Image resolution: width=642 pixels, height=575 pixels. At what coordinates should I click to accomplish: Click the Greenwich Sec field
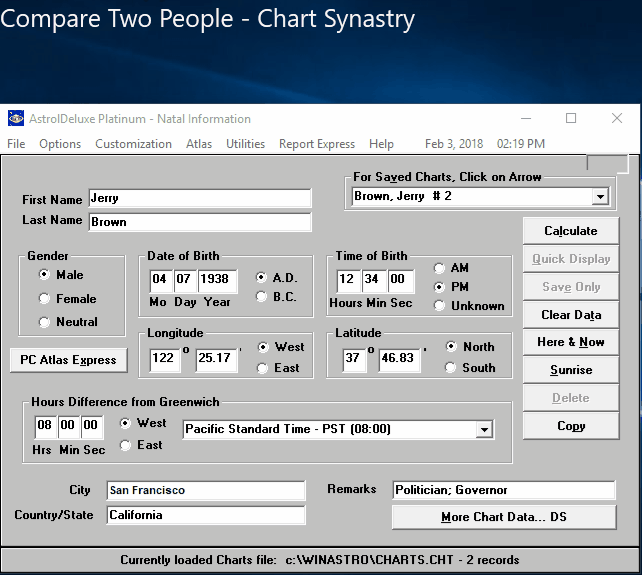(x=91, y=426)
